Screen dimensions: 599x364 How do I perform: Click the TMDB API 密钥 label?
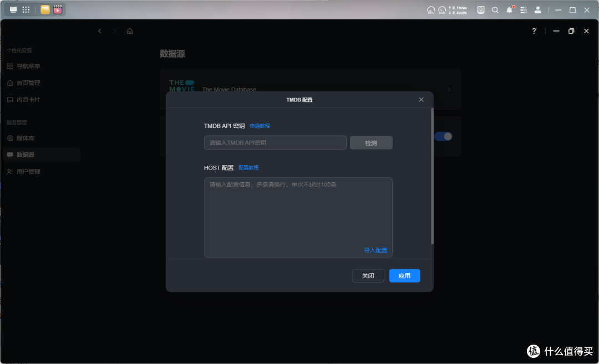(224, 126)
